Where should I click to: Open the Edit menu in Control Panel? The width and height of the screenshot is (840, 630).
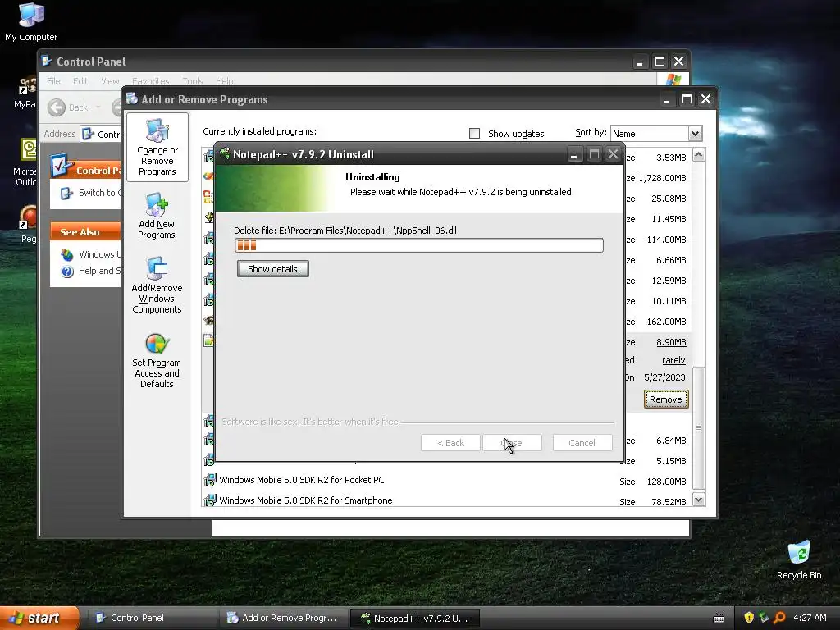point(80,81)
